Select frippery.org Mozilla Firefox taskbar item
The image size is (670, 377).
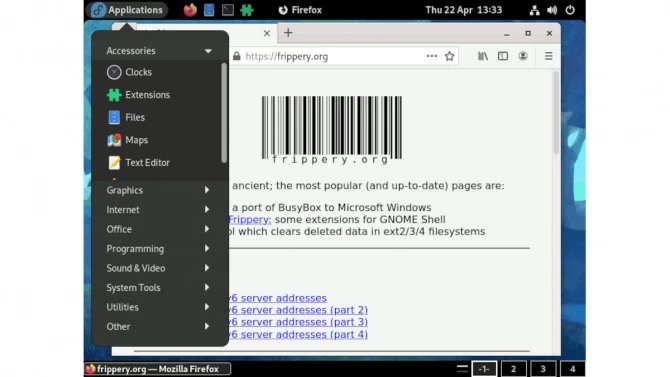[158, 369]
